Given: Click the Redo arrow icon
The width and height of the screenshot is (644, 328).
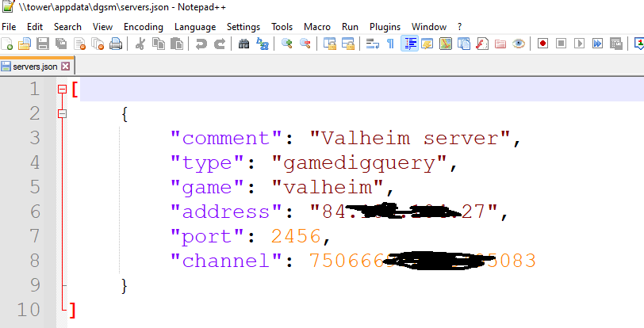Looking at the screenshot, I should pos(220,43).
